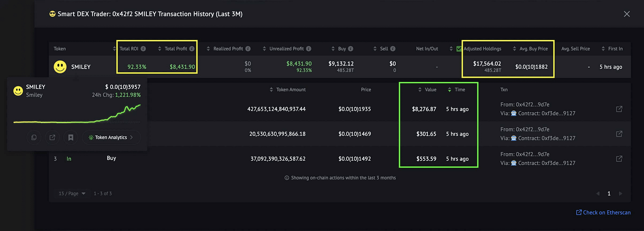Image resolution: width=644 pixels, height=231 pixels.
Task: Click price $0.0(10)1492
Action: (x=355, y=159)
